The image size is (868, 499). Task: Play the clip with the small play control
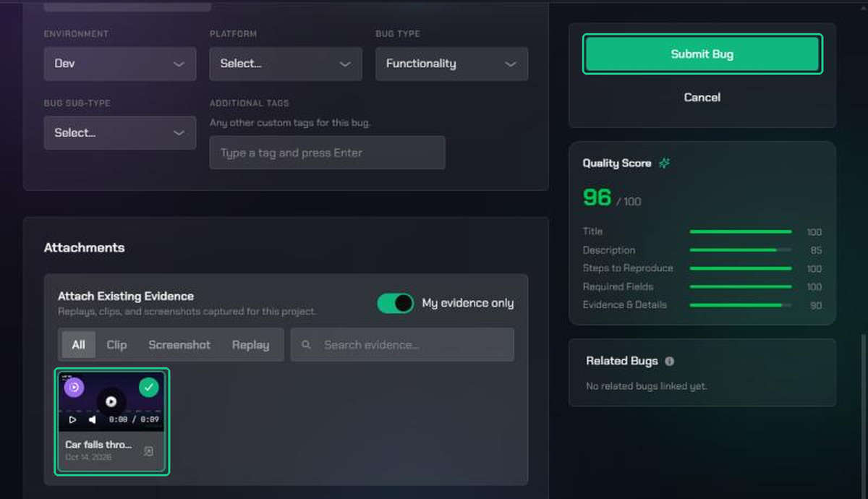click(x=72, y=419)
